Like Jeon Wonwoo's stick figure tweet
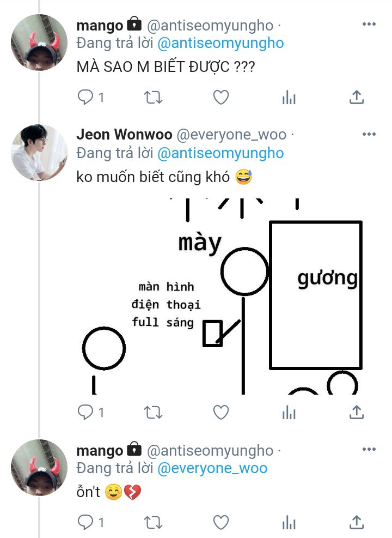392x538 pixels. click(x=221, y=413)
